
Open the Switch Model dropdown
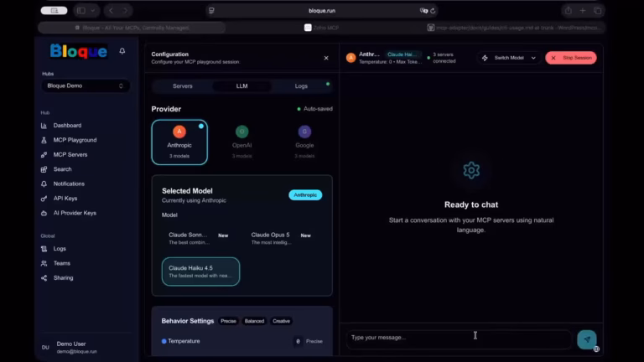[508, 58]
